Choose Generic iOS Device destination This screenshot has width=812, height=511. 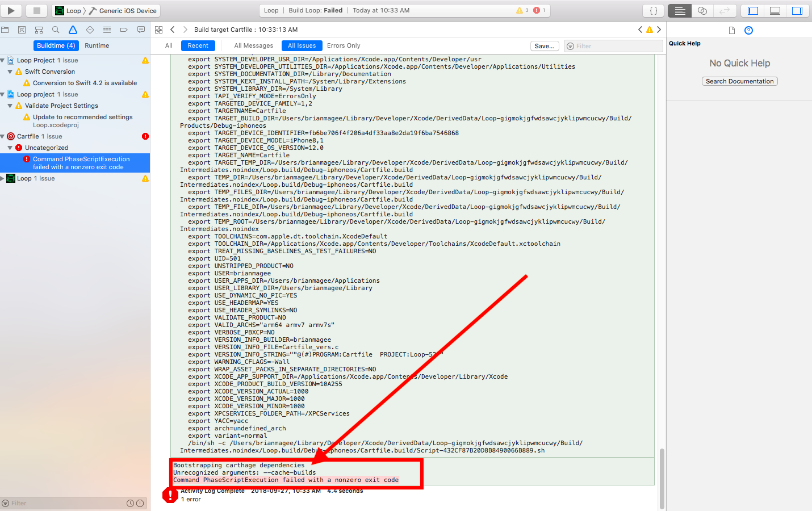[x=123, y=11]
